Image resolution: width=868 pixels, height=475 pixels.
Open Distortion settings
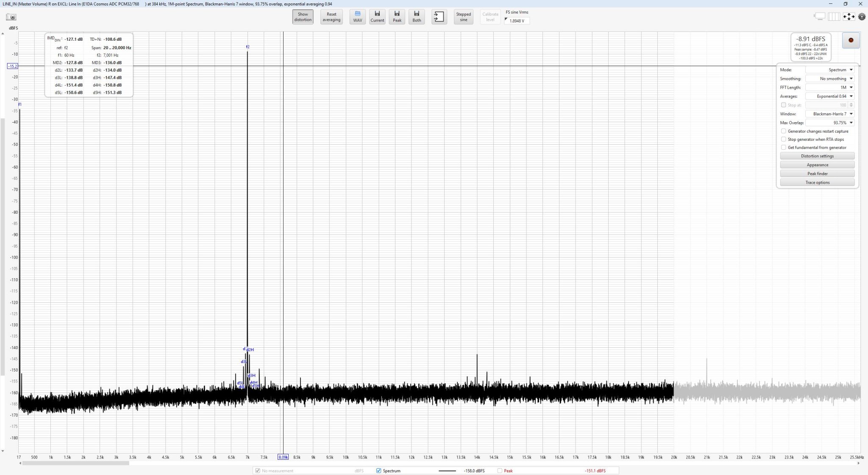(817, 156)
